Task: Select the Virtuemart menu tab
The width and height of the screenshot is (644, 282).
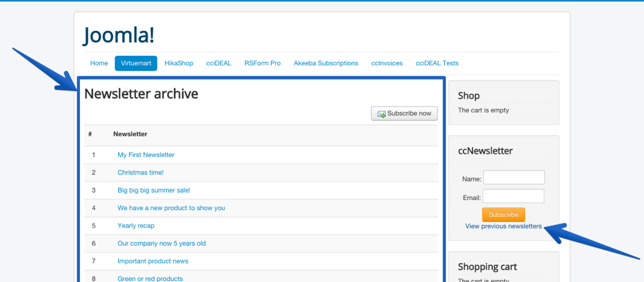Action: click(136, 63)
